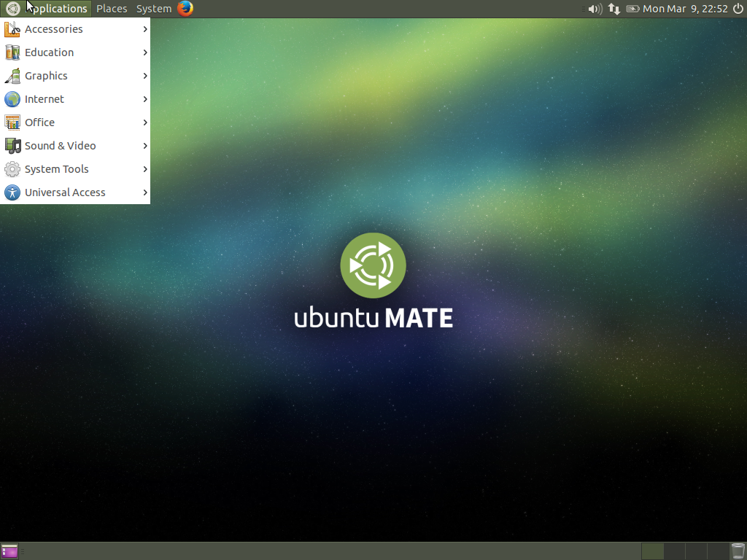Switch to the first workspace
Image resolution: width=747 pixels, height=560 pixels.
[x=653, y=551]
